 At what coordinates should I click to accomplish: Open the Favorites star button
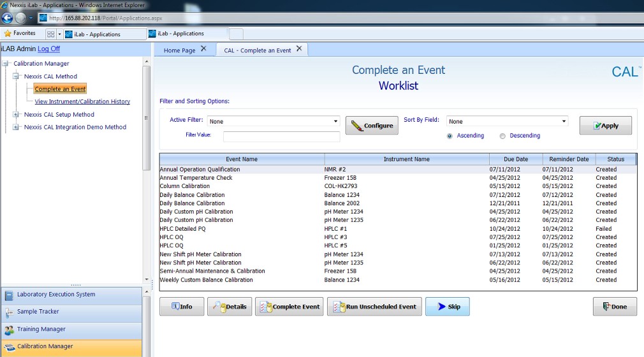point(19,33)
